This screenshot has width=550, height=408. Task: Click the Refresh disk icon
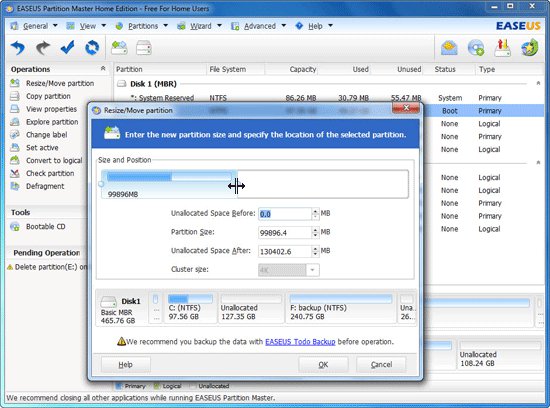(92, 47)
